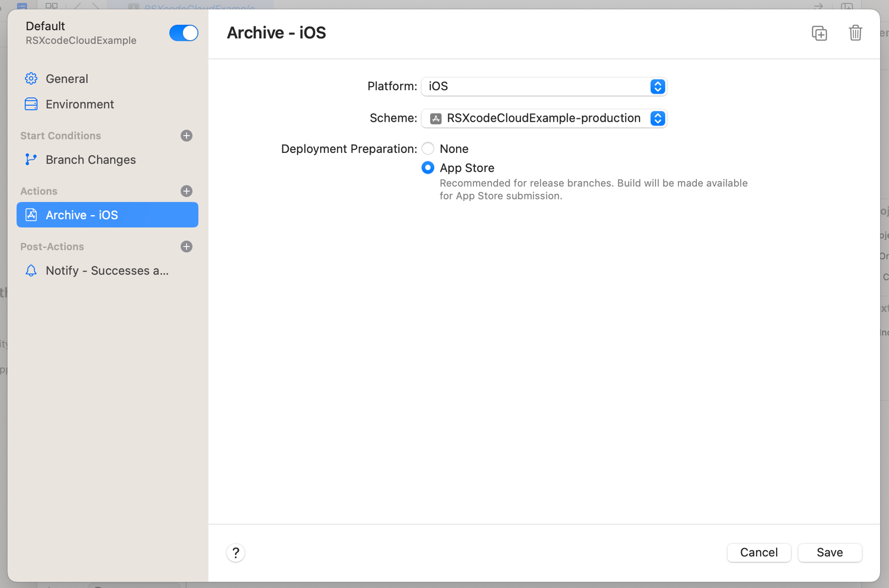Viewport: 889px width, 588px height.
Task: Add a new Start Condition
Action: pos(186,136)
